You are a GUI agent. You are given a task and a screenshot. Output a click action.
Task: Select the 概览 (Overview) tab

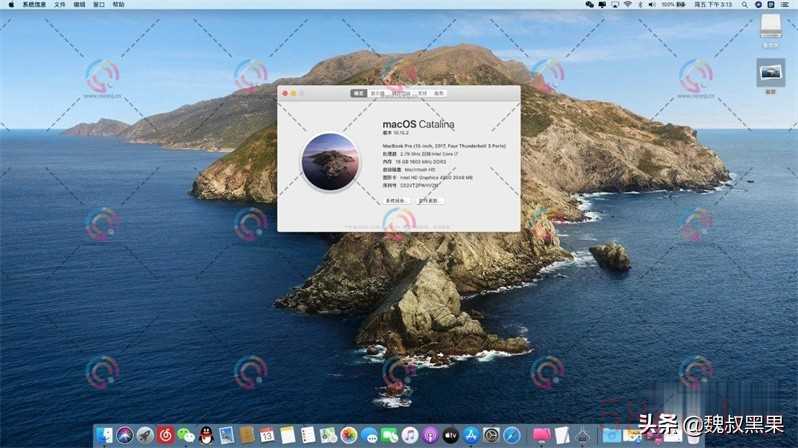tap(359, 93)
